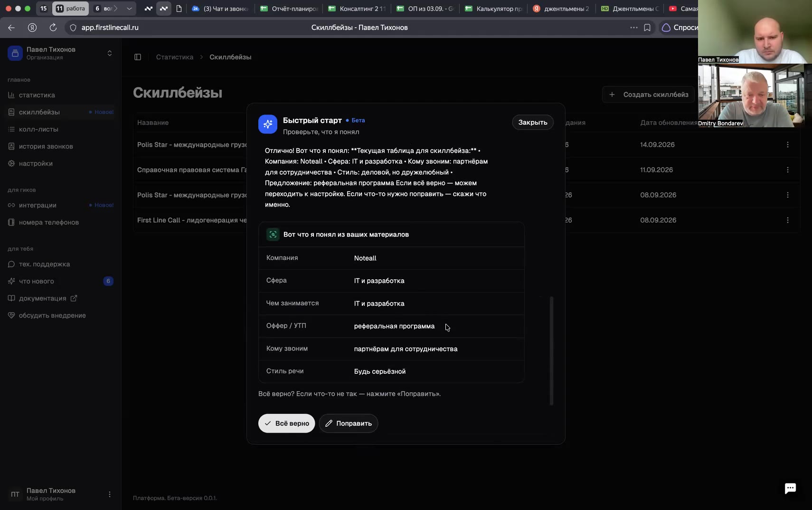
Task: Select the Компания value Noteall
Action: point(365,258)
